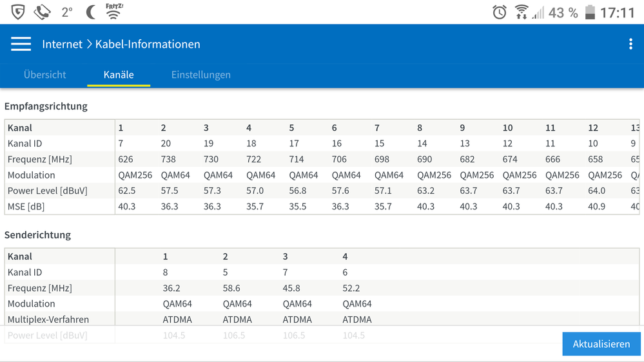
Task: Tap the moon night-mode status icon
Action: coord(92,12)
